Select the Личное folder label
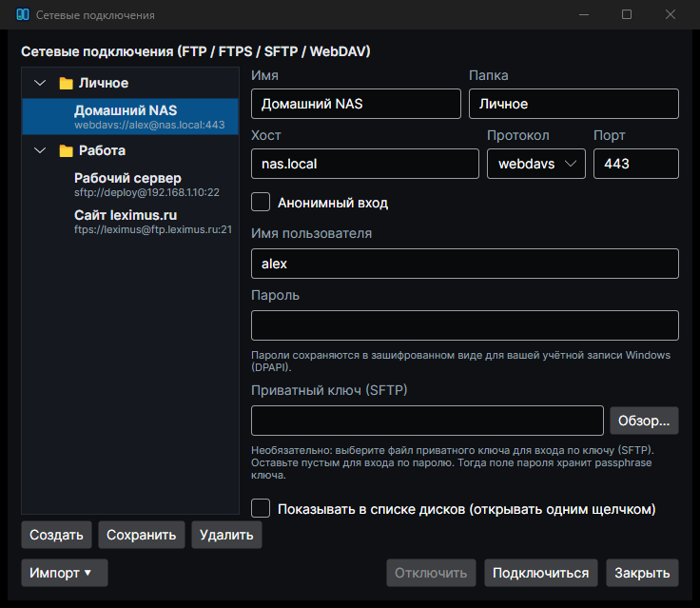The width and height of the screenshot is (700, 608). tap(104, 83)
